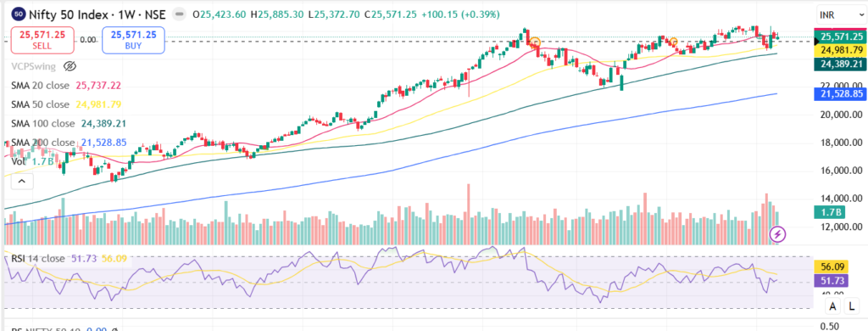Click the SELL 25,571.25 button
This screenshot has height=331, width=868.
(42, 40)
